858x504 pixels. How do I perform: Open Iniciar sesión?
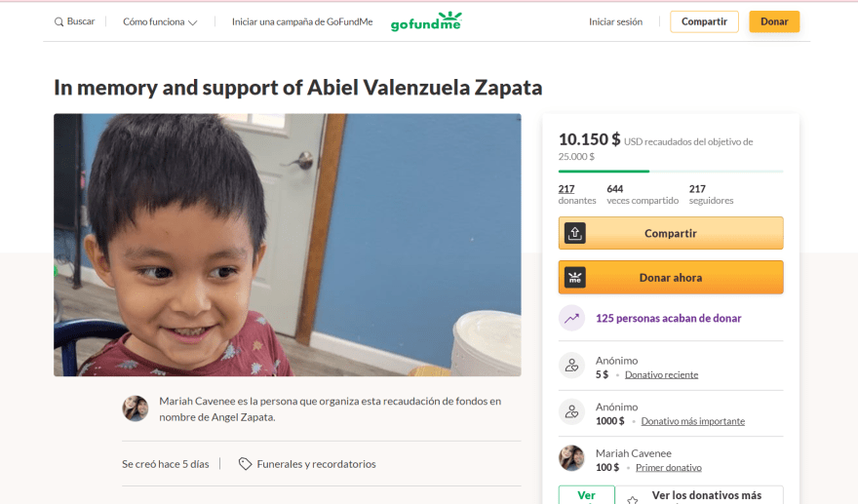[615, 21]
